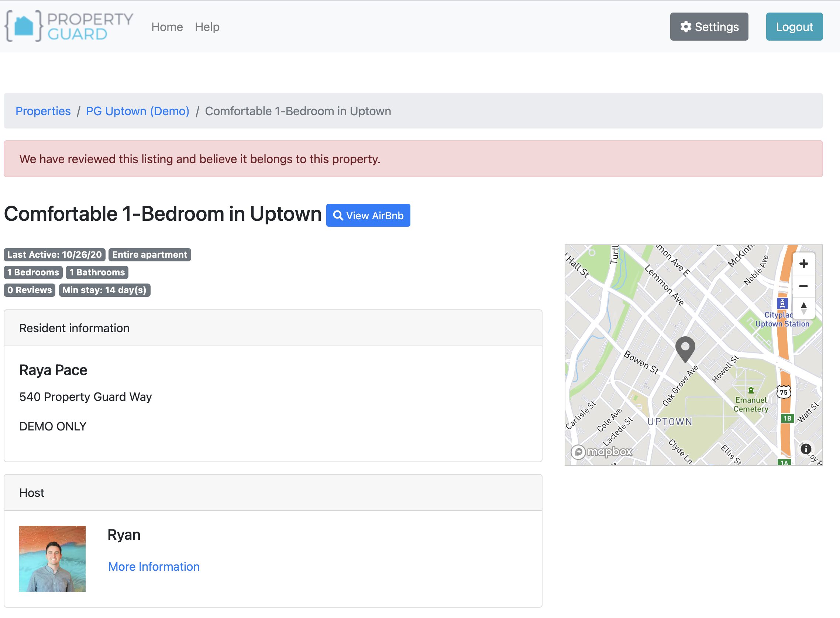Click the 'Entire apartment' badge
Viewport: 840px width, 618px height.
tap(149, 254)
